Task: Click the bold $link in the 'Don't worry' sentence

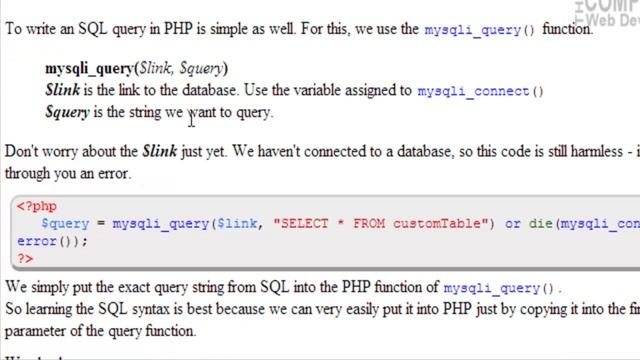Action: [x=160, y=151]
